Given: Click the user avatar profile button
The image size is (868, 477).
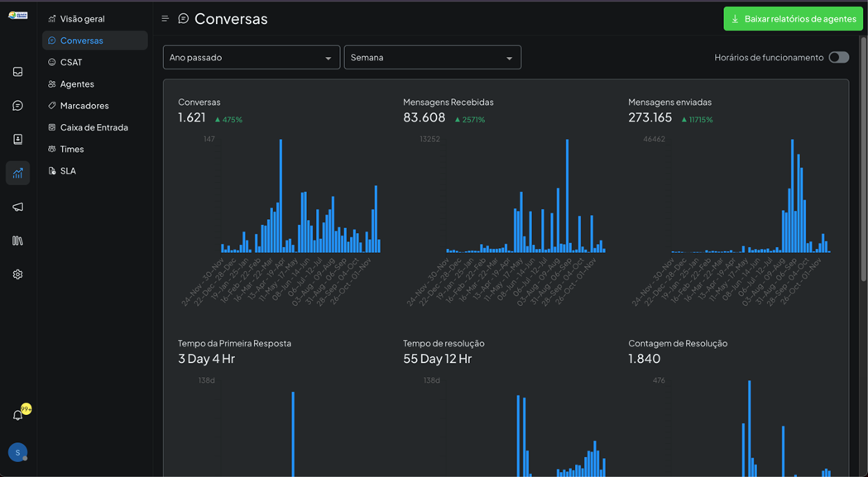Looking at the screenshot, I should (17, 452).
